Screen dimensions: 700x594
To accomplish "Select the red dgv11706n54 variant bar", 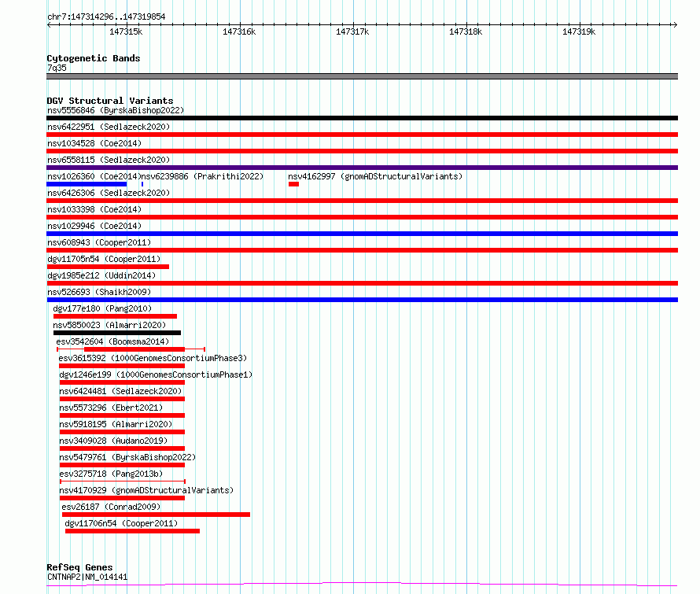I will pos(132,531).
